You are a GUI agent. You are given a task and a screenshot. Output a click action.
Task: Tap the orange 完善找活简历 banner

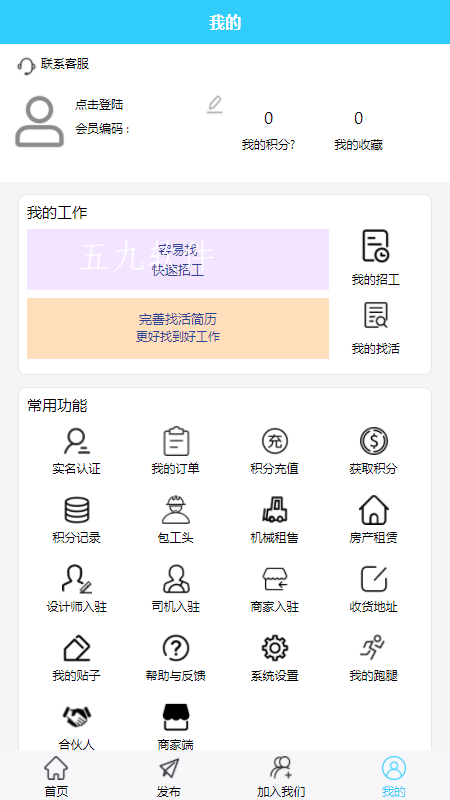click(x=178, y=328)
